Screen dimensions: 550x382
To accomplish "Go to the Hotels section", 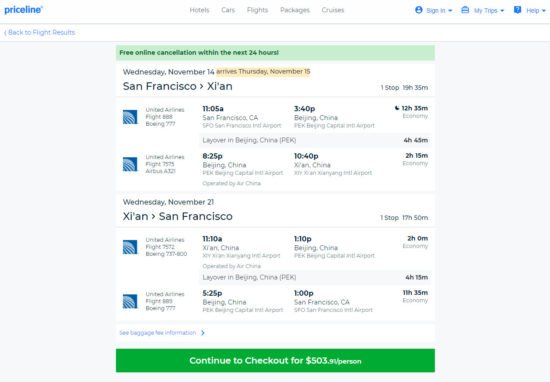I will pyautogui.click(x=199, y=10).
